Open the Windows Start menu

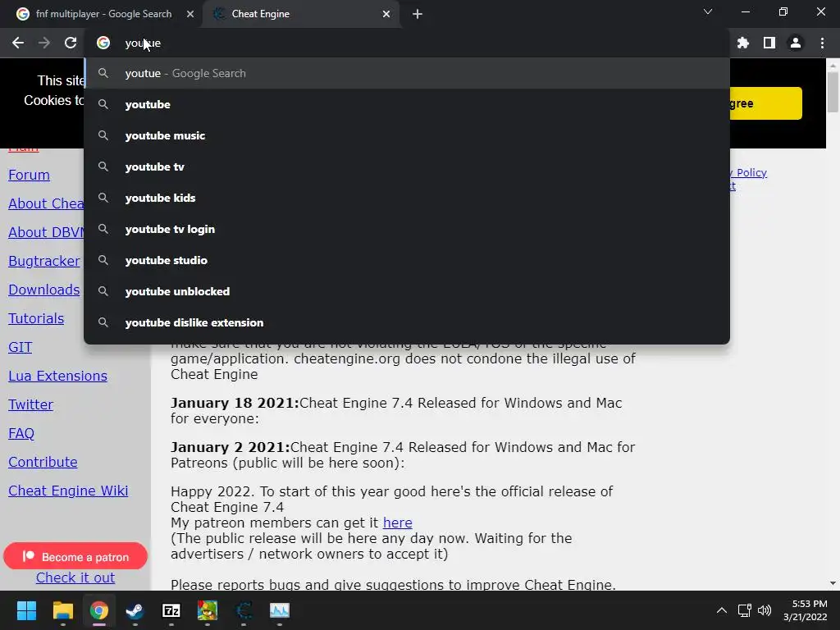(x=26, y=610)
